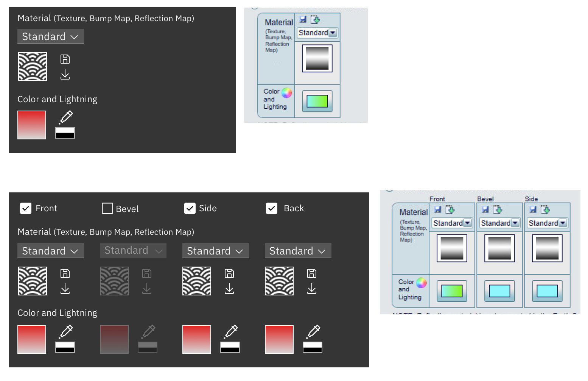Uncheck the Side checkbox
This screenshot has height=381, width=588.
click(x=190, y=208)
